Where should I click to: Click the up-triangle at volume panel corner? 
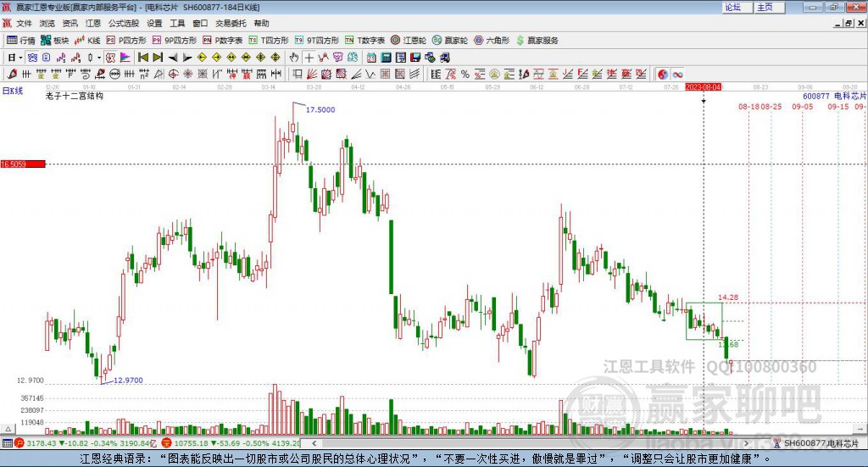click(x=8, y=429)
